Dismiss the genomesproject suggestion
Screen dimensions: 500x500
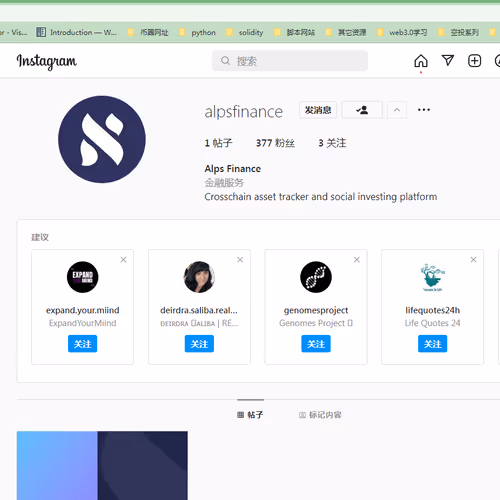357,260
